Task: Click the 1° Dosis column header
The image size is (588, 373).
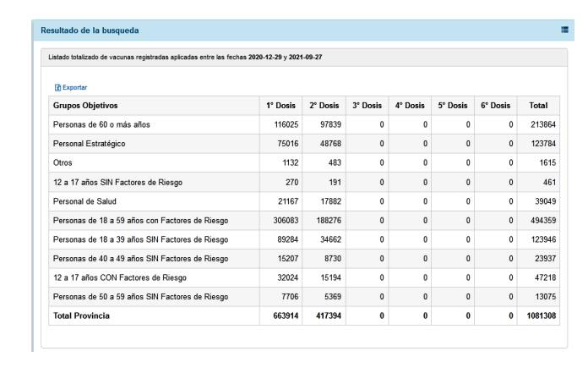Action: coord(280,105)
